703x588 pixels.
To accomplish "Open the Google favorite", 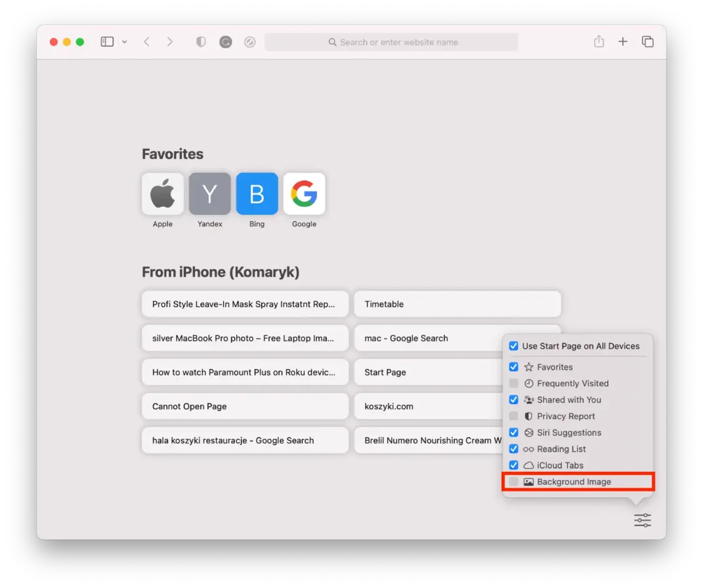I will point(304,194).
